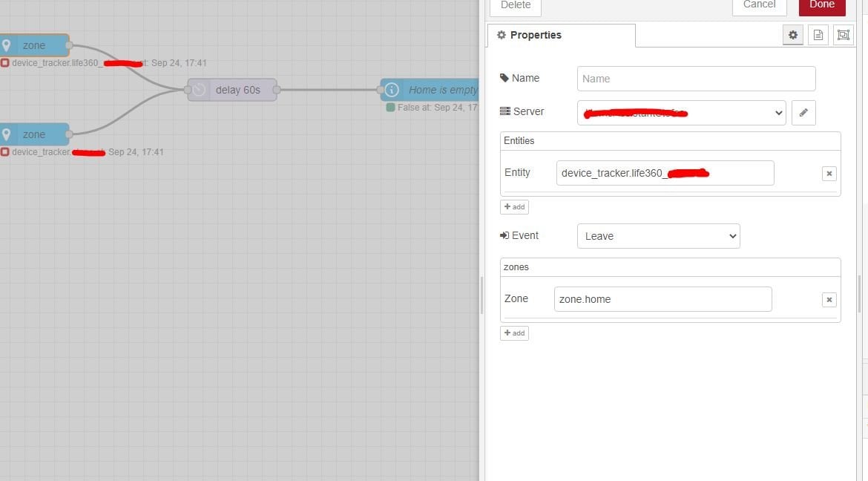Viewport: 868px width, 481px height.
Task: Open node settings gear icon tab
Action: (793, 35)
